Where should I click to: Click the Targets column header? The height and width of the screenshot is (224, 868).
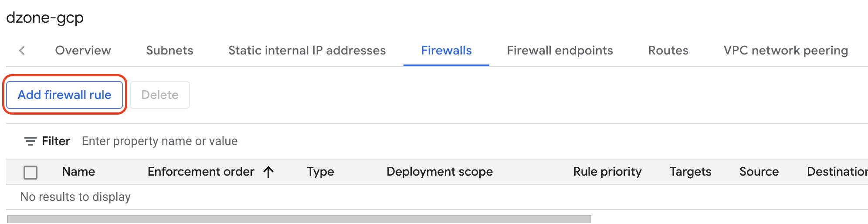[x=690, y=172]
